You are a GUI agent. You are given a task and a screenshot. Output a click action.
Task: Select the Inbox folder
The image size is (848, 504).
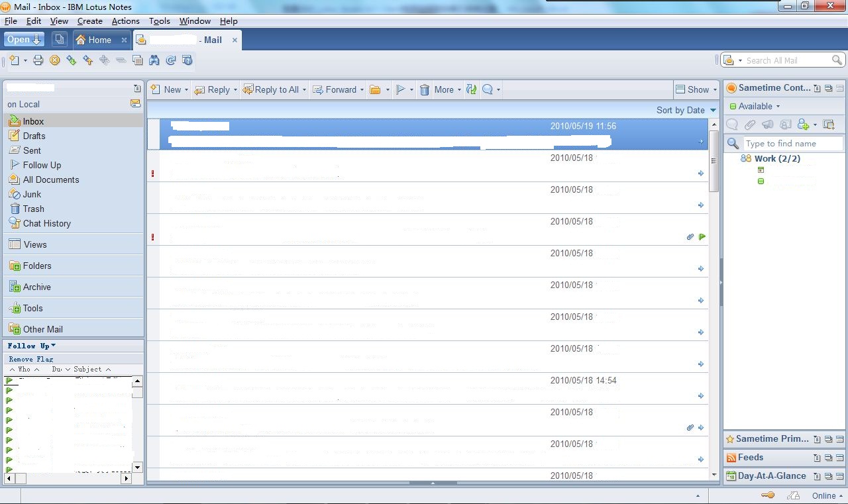[x=73, y=121]
